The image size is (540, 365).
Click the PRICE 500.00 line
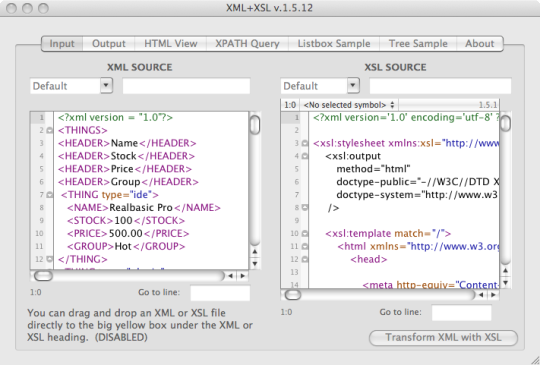click(x=128, y=233)
